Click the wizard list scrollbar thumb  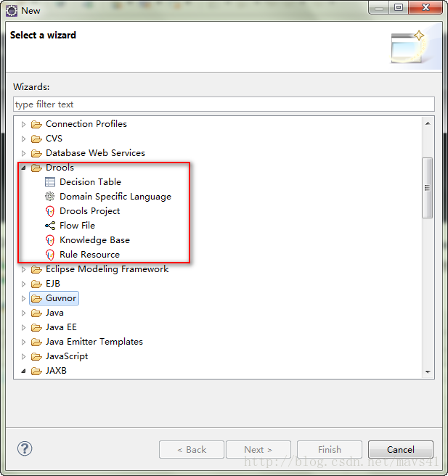coord(428,187)
